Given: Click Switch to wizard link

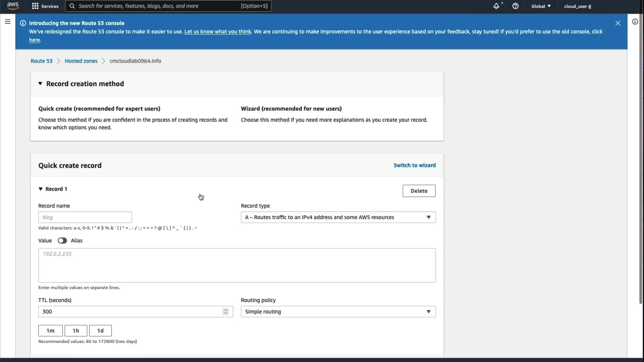Looking at the screenshot, I should (415, 165).
